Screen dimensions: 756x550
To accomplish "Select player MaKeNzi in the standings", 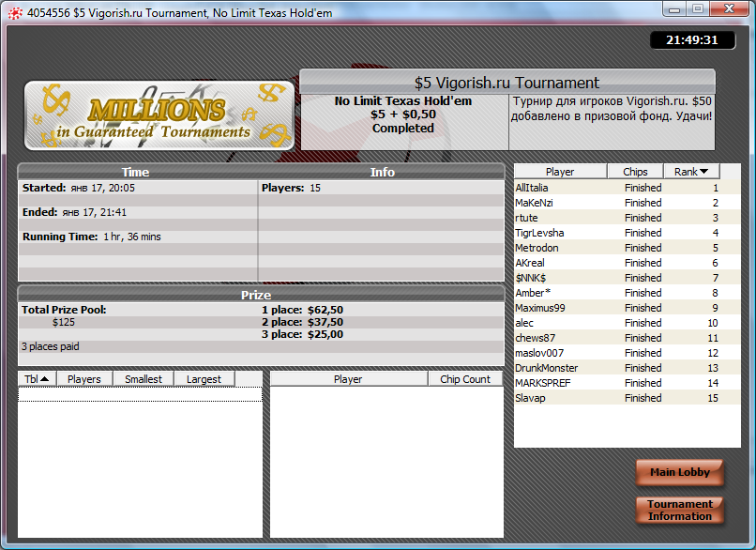I will click(x=627, y=203).
